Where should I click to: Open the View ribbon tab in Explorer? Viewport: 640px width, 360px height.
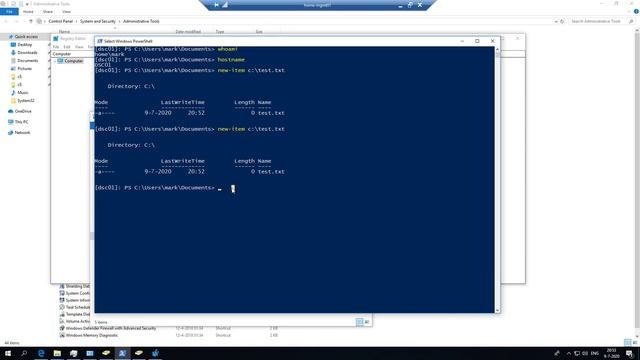pos(67,11)
